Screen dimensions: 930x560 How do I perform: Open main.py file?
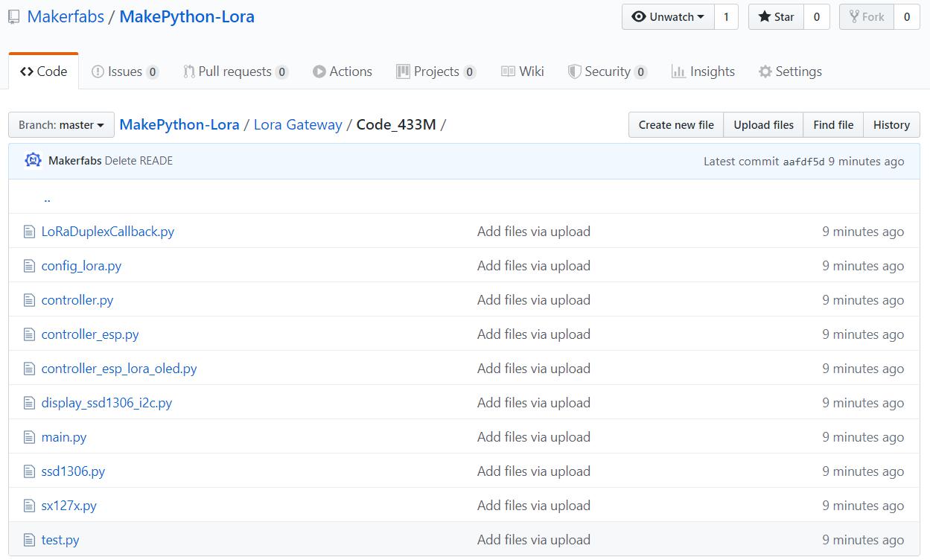click(64, 437)
